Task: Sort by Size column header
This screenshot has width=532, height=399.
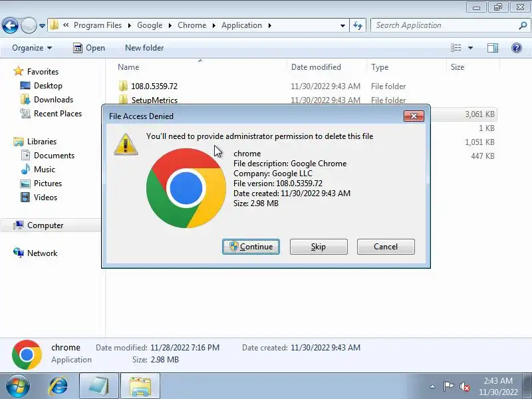Action: (458, 67)
